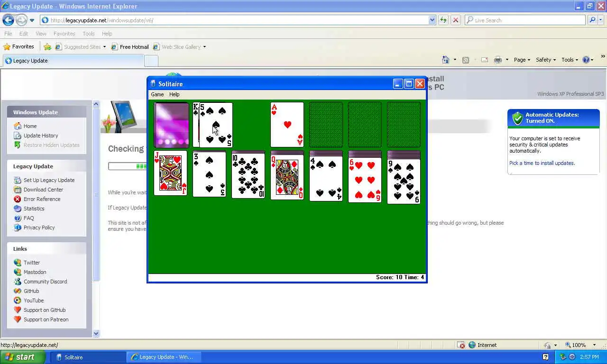Open the Statistics sidebar link
This screenshot has width=607, height=364.
(34, 209)
